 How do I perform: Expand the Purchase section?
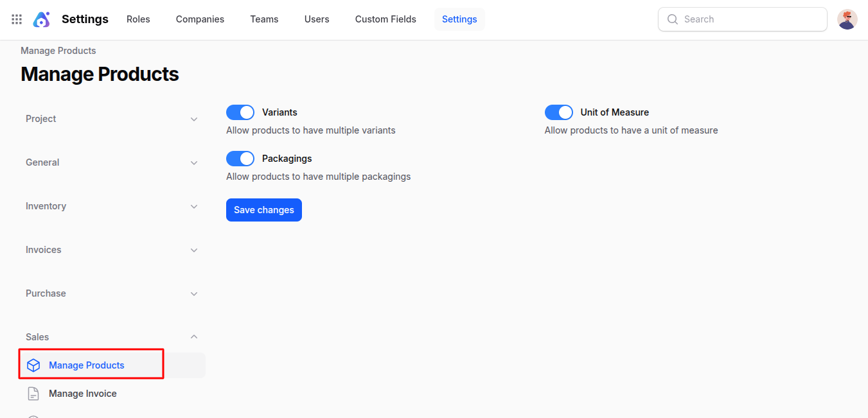(x=194, y=293)
